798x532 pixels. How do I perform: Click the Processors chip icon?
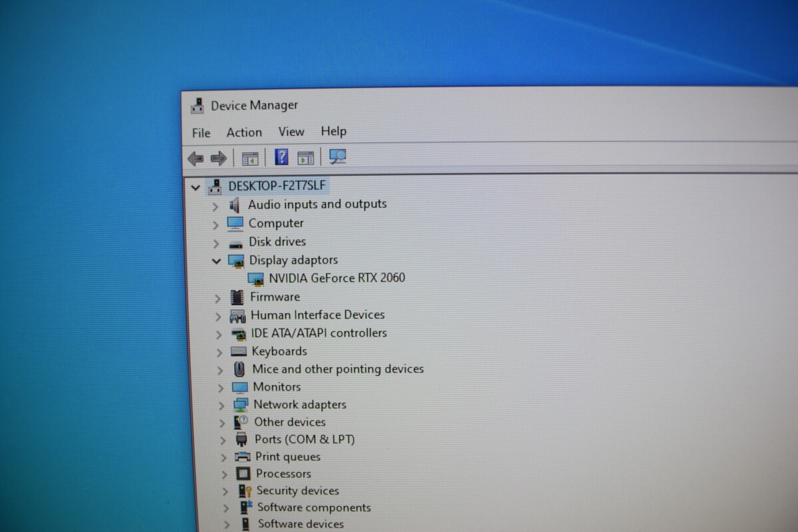click(x=243, y=474)
